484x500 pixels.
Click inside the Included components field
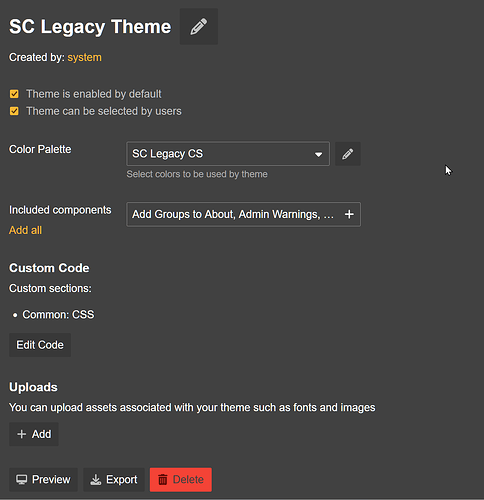click(x=243, y=214)
